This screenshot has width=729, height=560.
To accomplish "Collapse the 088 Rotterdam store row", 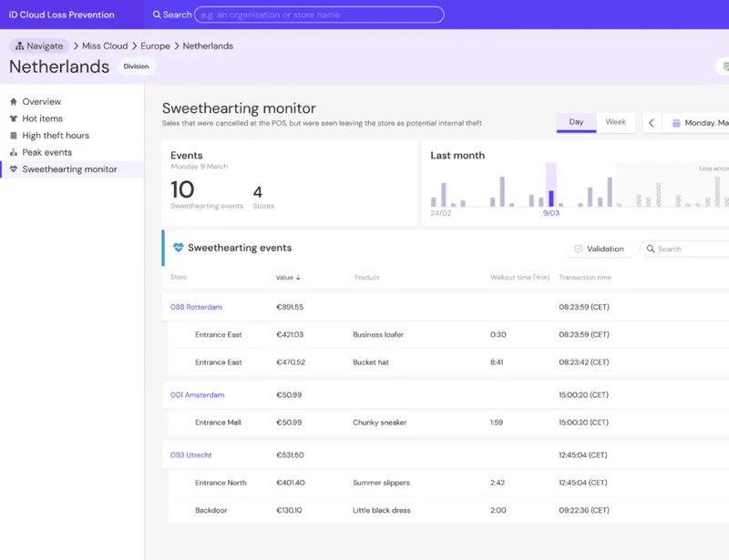I will 196,307.
